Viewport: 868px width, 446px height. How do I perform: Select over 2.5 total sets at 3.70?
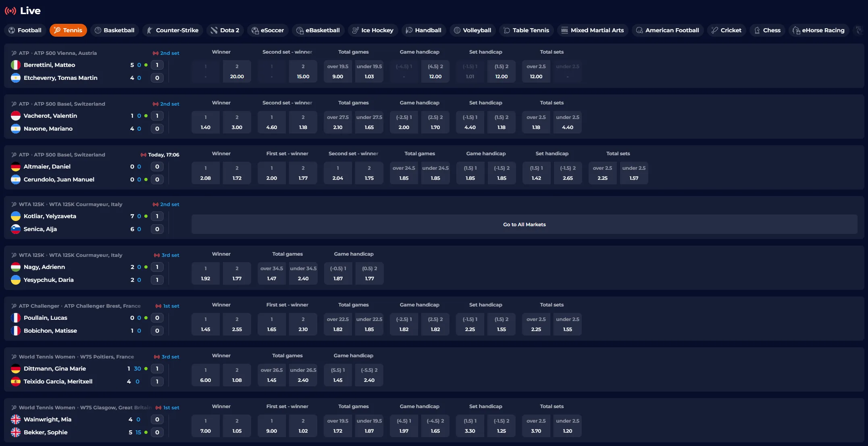click(x=536, y=426)
